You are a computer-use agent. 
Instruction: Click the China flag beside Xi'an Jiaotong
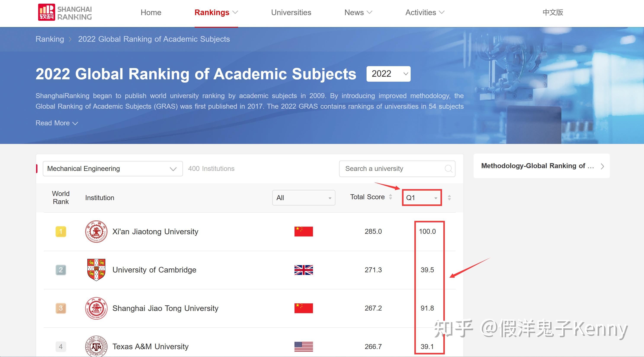pyautogui.click(x=303, y=232)
